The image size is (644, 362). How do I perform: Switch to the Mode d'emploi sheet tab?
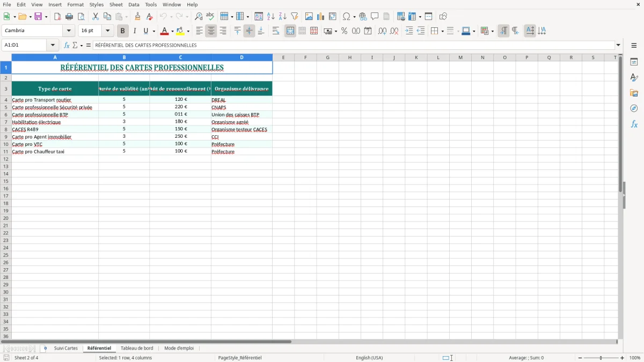coord(179,349)
